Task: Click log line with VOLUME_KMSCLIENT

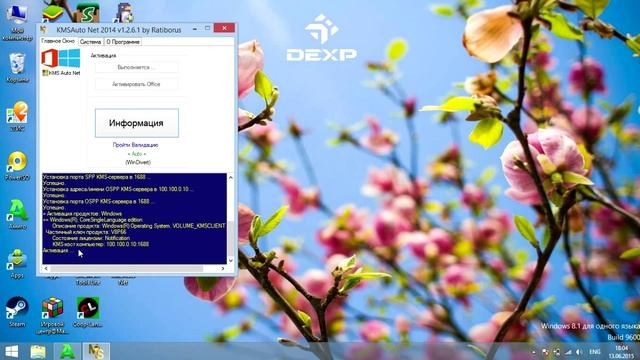Action: (139, 226)
